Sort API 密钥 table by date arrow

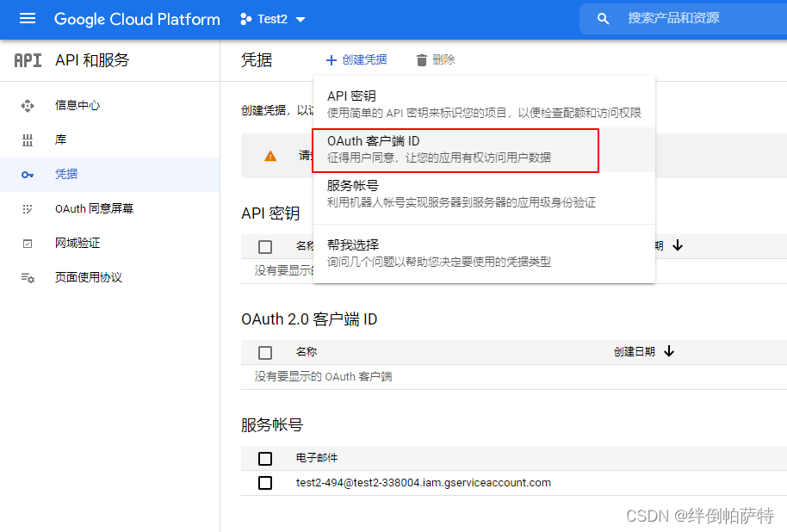pos(678,245)
